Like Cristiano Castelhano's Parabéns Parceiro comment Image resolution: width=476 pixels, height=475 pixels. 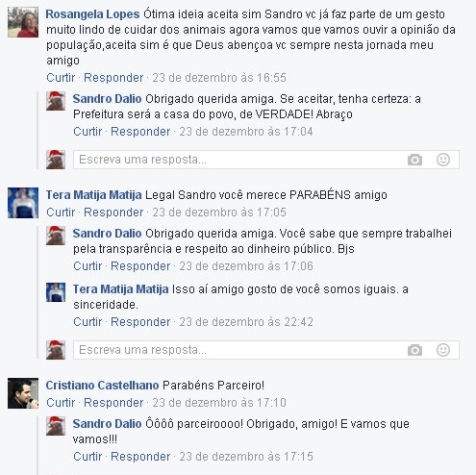click(61, 403)
